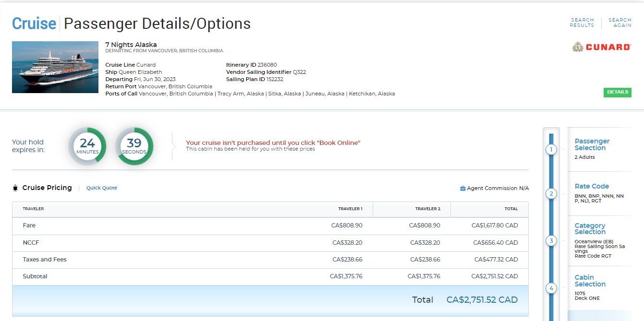The width and height of the screenshot is (644, 321).
Task: Click the total price CA$2,751.52 CAD
Action: [482, 300]
